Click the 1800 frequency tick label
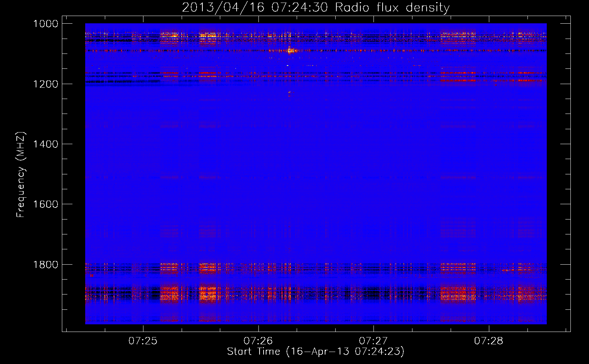Viewport: 589px width, 364px height. [46, 265]
